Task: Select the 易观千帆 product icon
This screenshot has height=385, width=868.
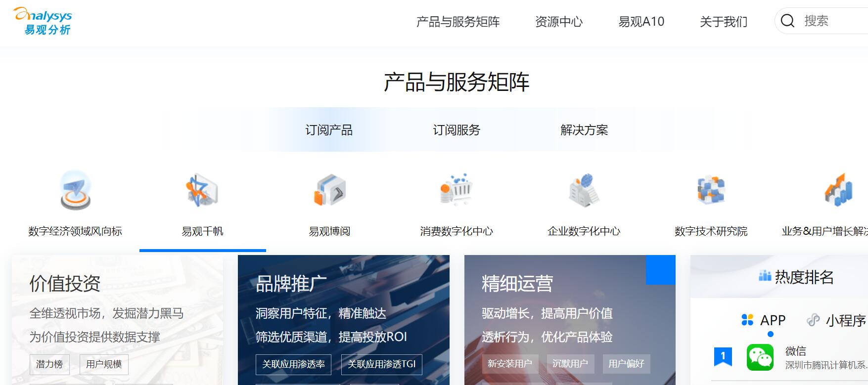Action: (x=202, y=190)
